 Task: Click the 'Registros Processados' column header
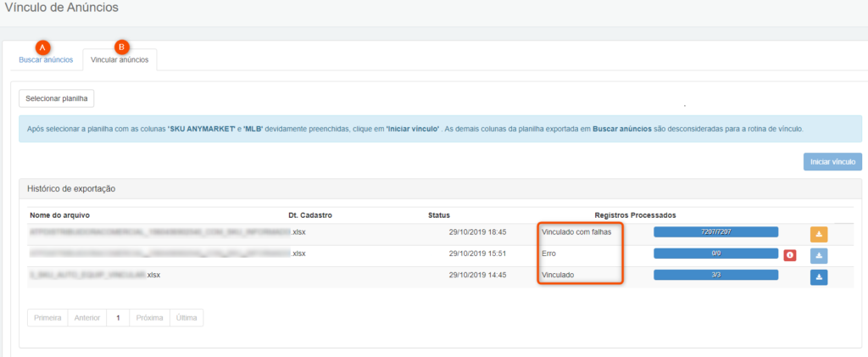[635, 215]
